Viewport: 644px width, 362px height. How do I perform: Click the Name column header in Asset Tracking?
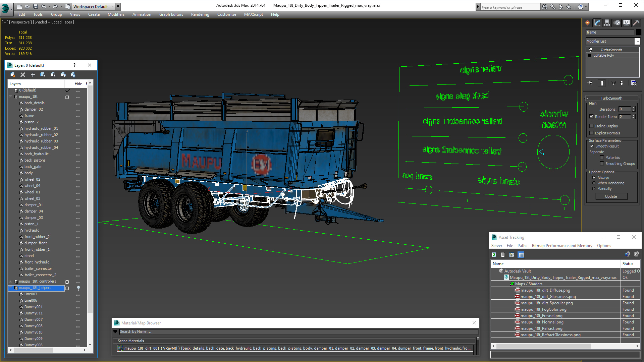tap(555, 264)
